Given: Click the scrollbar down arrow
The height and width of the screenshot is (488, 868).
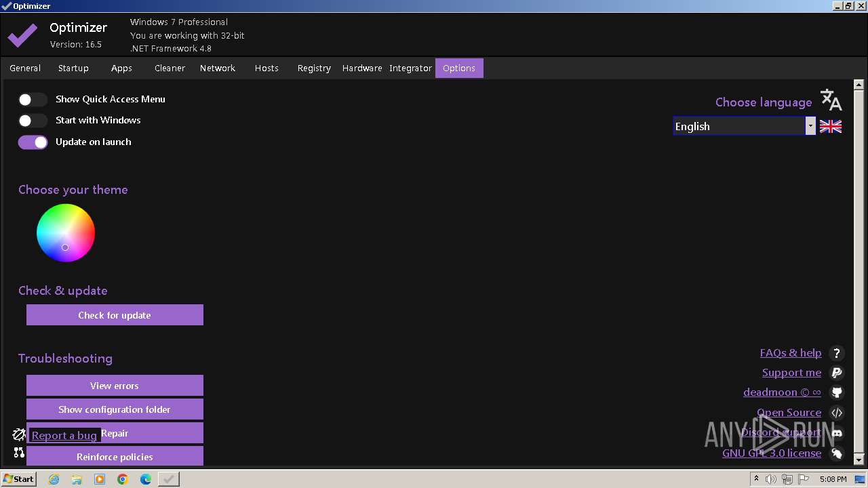Looking at the screenshot, I should (859, 460).
